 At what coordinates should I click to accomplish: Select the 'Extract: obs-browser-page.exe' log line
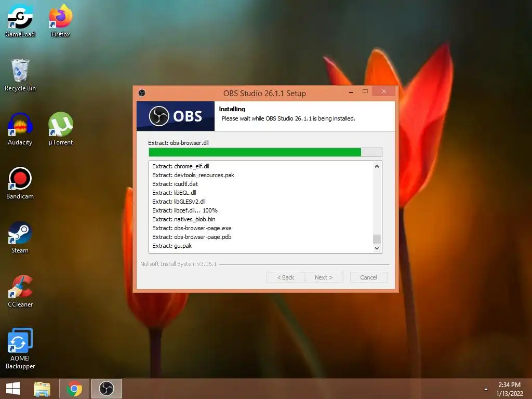(192, 228)
